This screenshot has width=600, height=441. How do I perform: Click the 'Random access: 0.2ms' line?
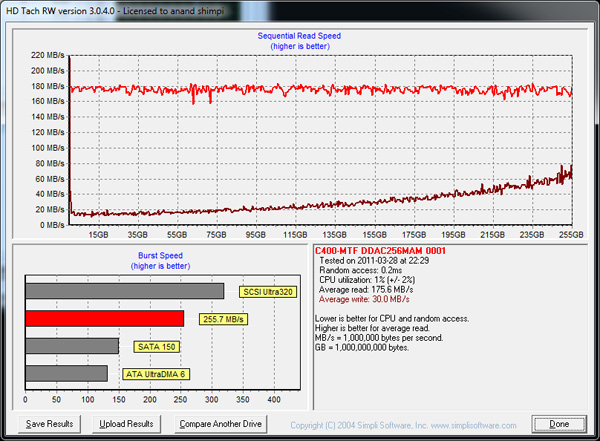[x=360, y=270]
